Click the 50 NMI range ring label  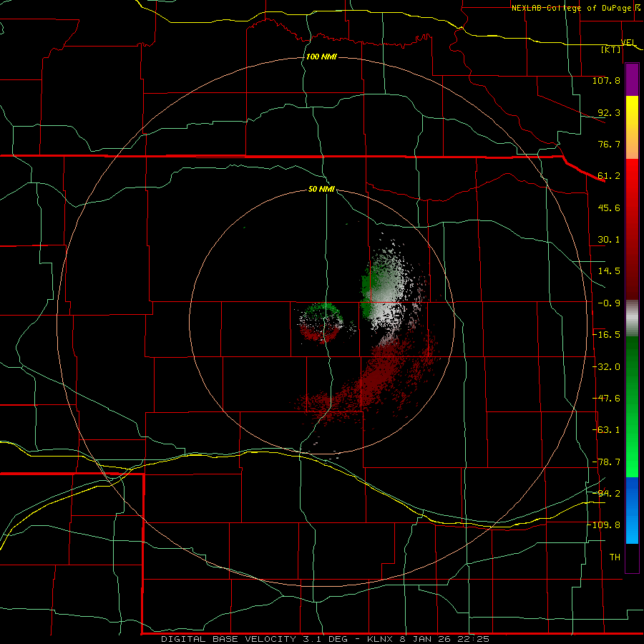coord(321,190)
